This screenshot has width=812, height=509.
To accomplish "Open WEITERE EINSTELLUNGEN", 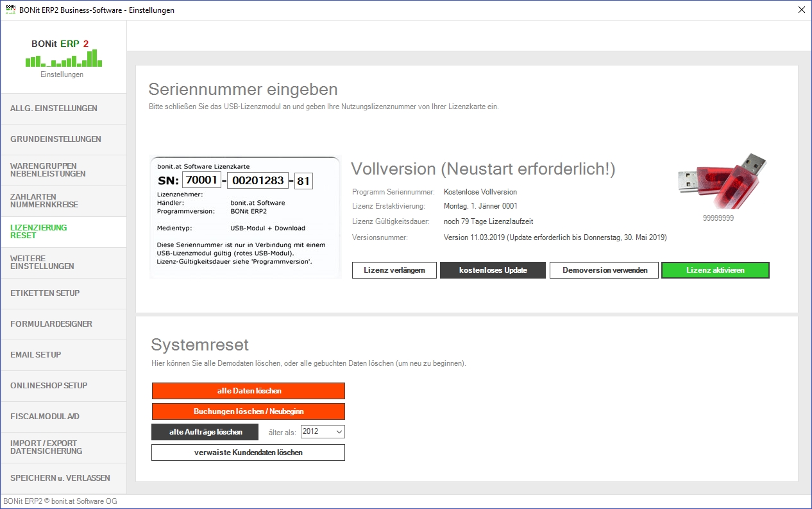I will click(63, 263).
